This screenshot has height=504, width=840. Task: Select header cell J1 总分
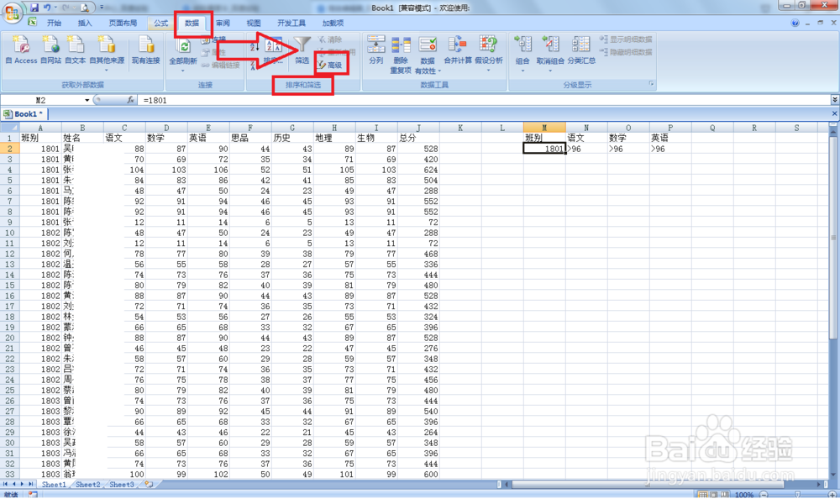click(418, 139)
